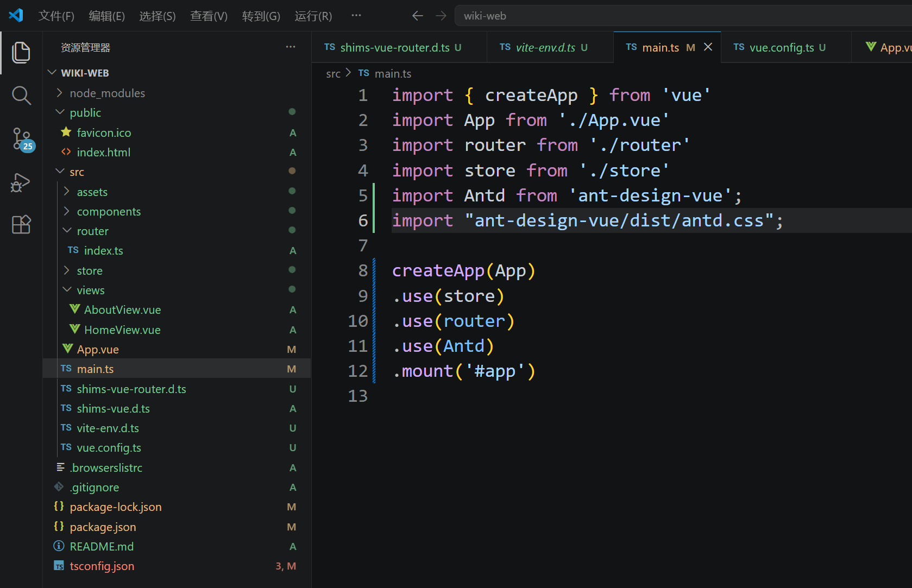Expand the node_modules folder
Image resolution: width=912 pixels, height=588 pixels.
point(107,93)
